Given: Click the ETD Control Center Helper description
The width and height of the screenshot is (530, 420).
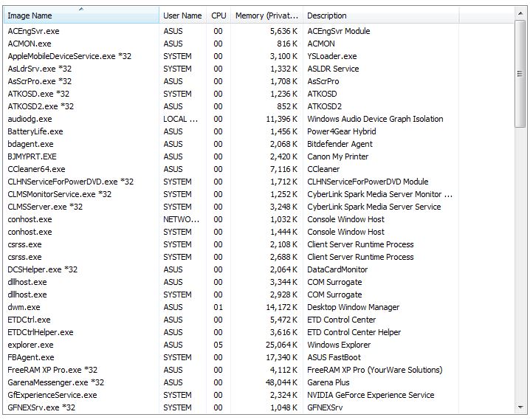Looking at the screenshot, I should click(x=354, y=332).
